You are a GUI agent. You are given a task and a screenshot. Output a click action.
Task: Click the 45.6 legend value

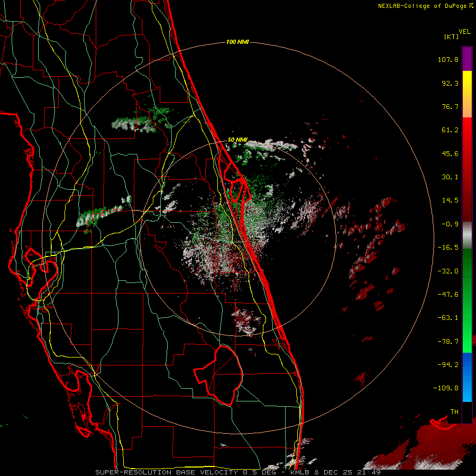[x=450, y=153]
